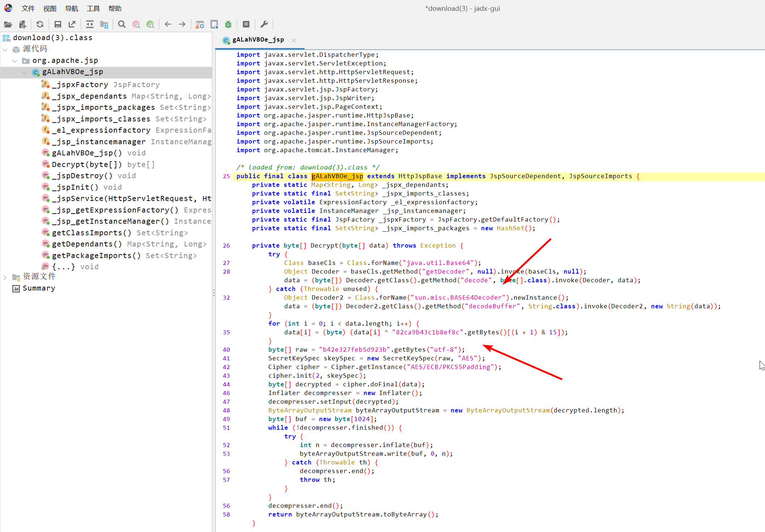
Task: Open the 帮助 menu
Action: pyautogui.click(x=115, y=8)
